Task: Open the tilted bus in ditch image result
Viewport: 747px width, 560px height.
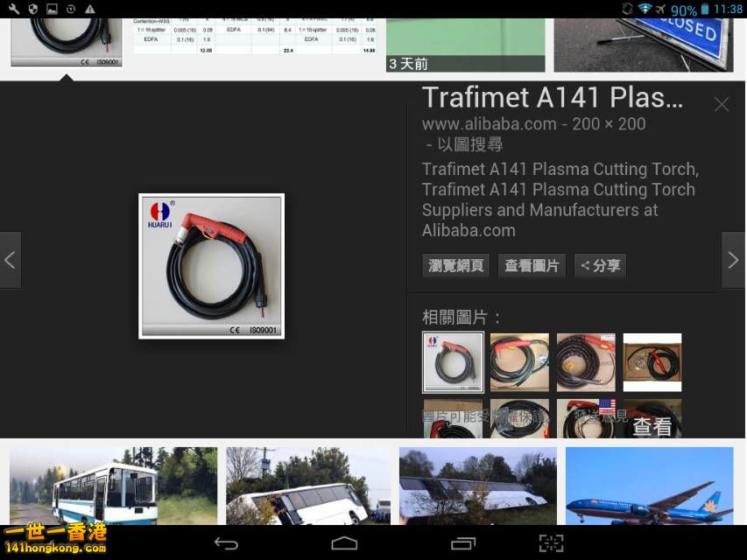Action: coord(308,486)
